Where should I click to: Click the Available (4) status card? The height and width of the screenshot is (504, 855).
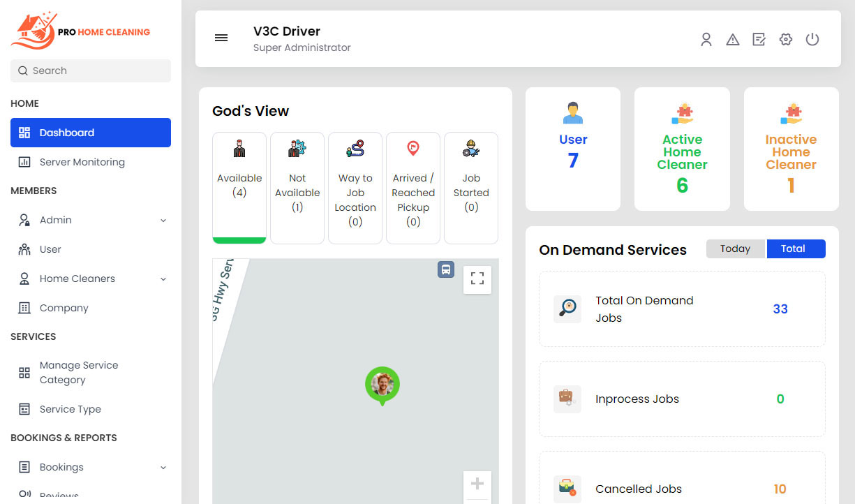pos(239,187)
